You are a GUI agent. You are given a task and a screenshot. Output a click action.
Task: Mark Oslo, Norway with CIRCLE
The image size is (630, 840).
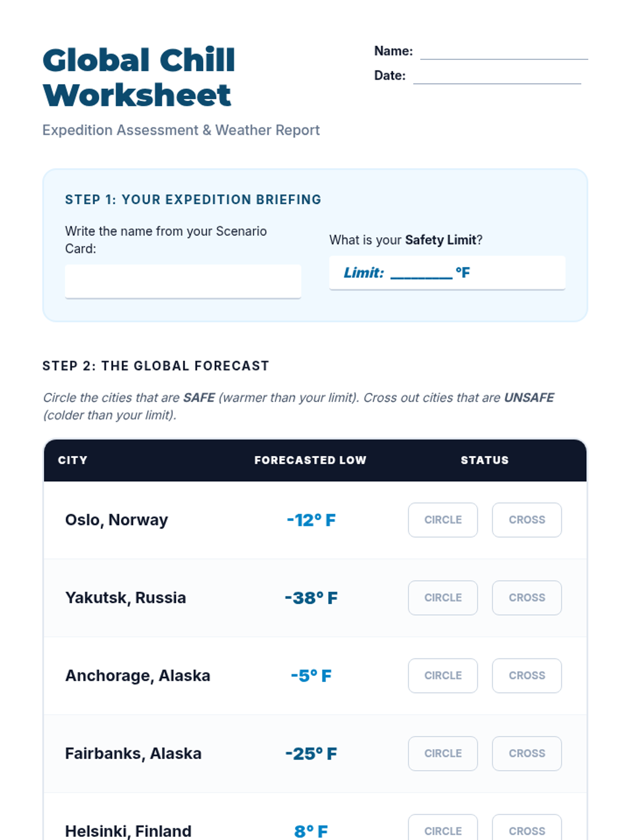pyautogui.click(x=443, y=520)
